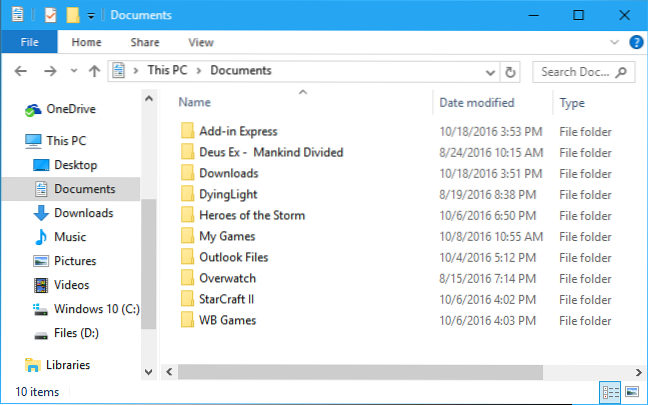Open the File menu

(28, 42)
